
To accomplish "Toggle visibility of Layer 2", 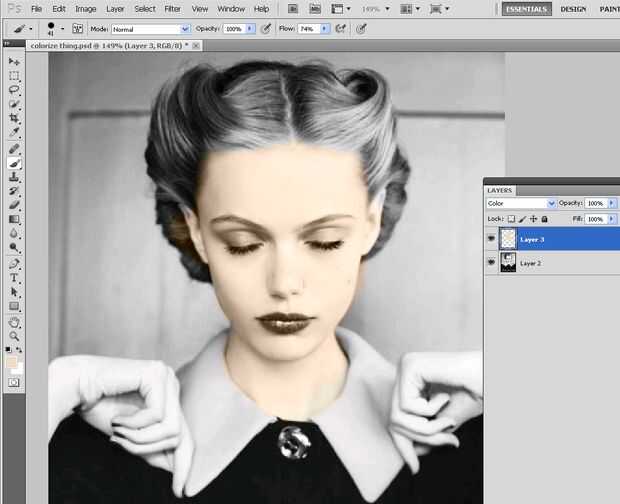I will coord(491,262).
